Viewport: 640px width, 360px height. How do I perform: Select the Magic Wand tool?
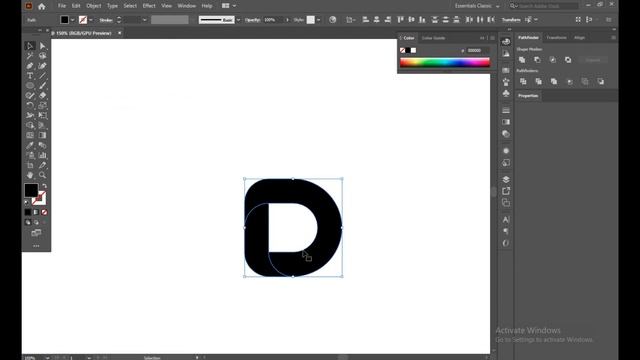point(30,56)
